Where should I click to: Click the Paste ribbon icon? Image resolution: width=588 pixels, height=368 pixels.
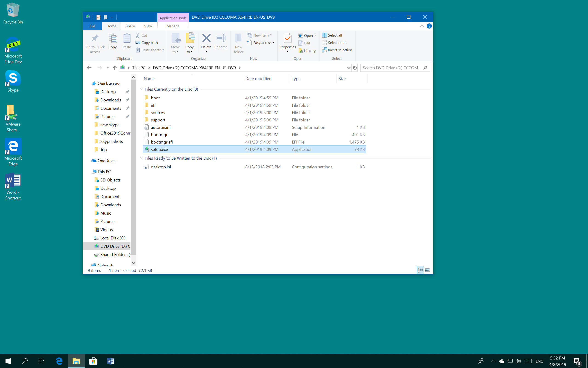pos(127,38)
